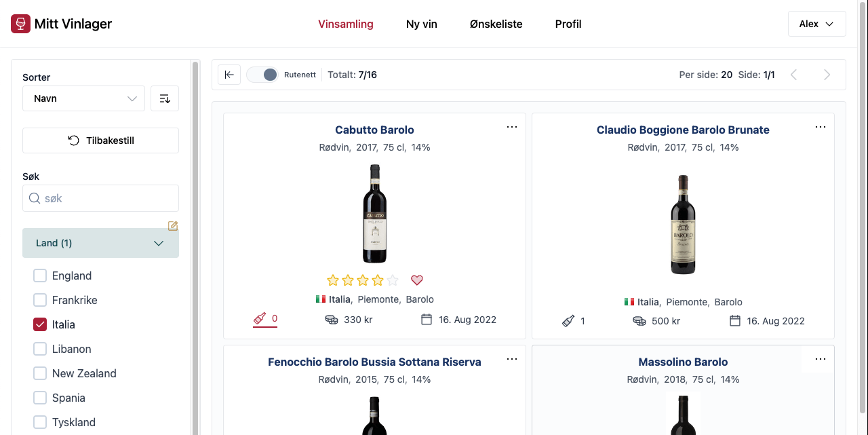
Task: Click the bottle count icon on Cabutto Barolo
Action: [x=261, y=318]
